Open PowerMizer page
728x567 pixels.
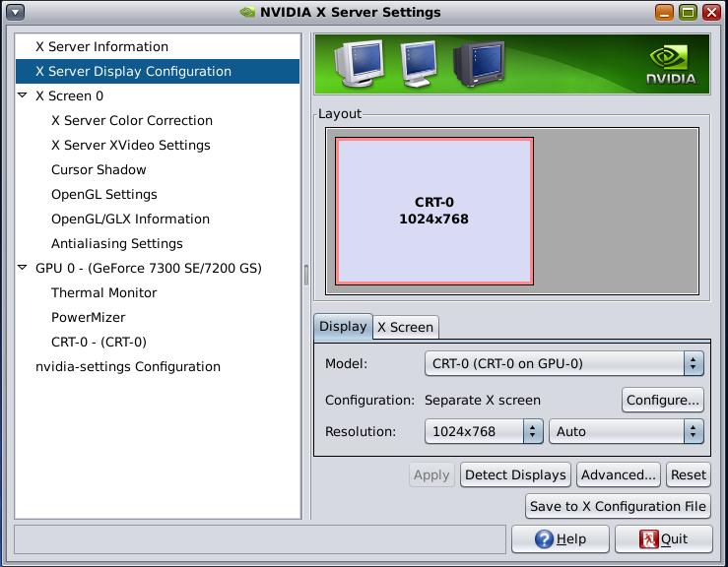(89, 317)
